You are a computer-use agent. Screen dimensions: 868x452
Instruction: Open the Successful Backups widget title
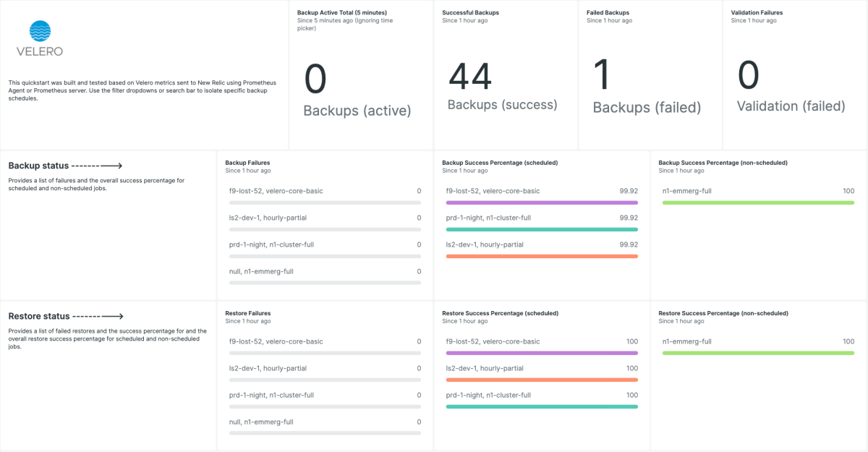[x=470, y=13]
